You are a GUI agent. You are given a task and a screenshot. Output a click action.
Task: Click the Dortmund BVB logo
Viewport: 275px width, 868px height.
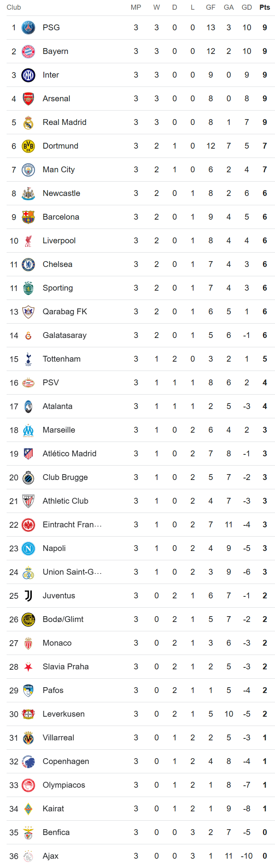click(28, 146)
